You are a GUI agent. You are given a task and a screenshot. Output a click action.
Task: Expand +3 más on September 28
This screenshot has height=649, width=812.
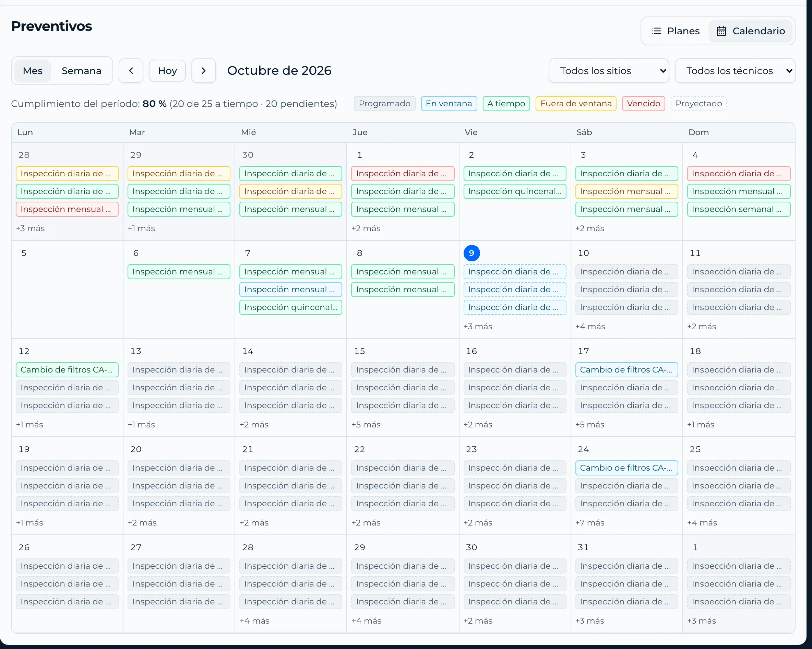point(30,228)
